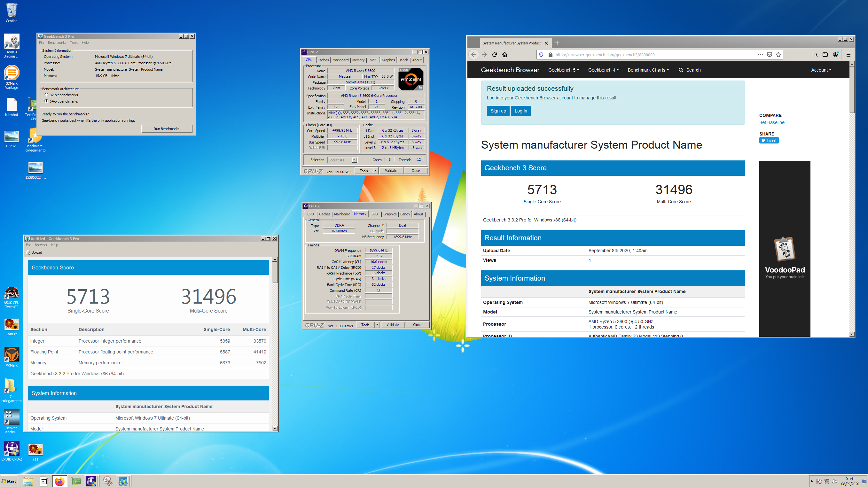
Task: Click the Run Benchmarks button
Action: 167,129
